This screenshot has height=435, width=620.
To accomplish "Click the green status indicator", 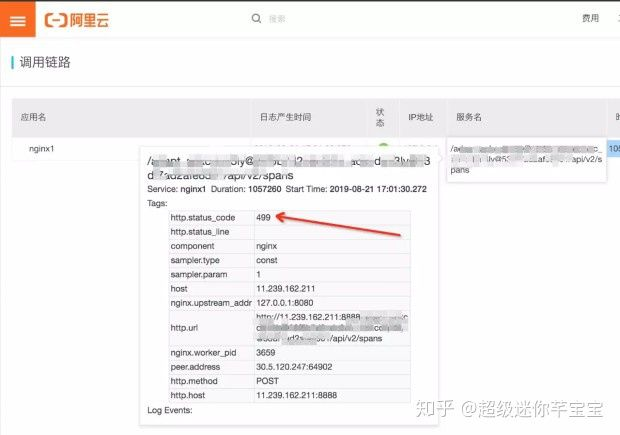I will tap(383, 146).
